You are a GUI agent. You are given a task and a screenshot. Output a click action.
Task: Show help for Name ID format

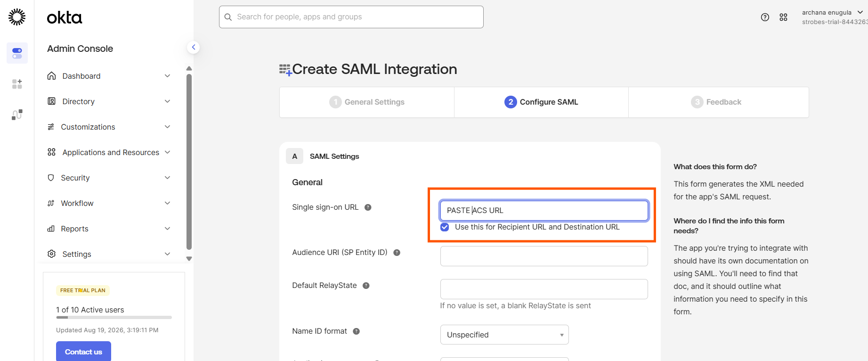point(357,331)
